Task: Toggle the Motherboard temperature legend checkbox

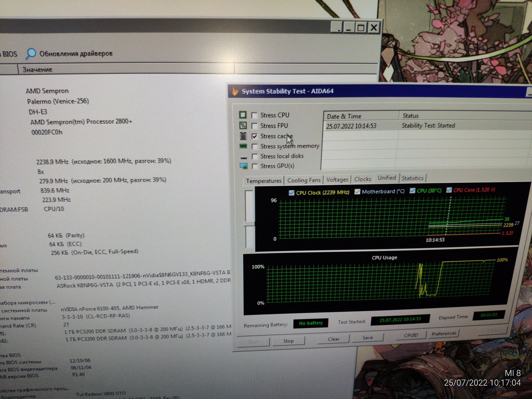Action: point(357,192)
